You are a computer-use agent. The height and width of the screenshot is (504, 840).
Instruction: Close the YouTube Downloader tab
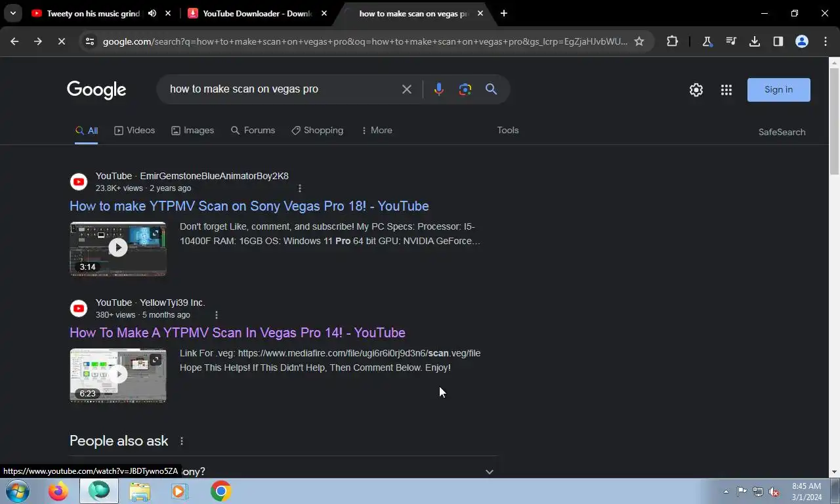pyautogui.click(x=324, y=13)
